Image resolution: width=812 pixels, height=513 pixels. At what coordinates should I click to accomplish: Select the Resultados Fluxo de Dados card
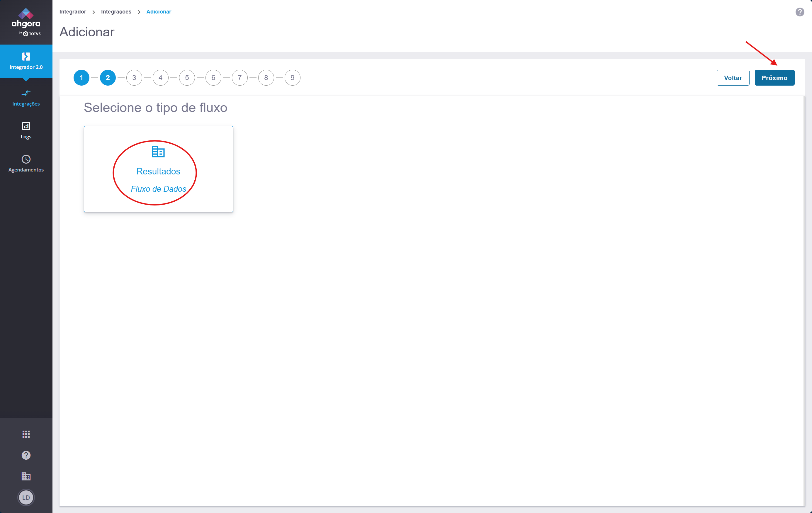tap(158, 169)
